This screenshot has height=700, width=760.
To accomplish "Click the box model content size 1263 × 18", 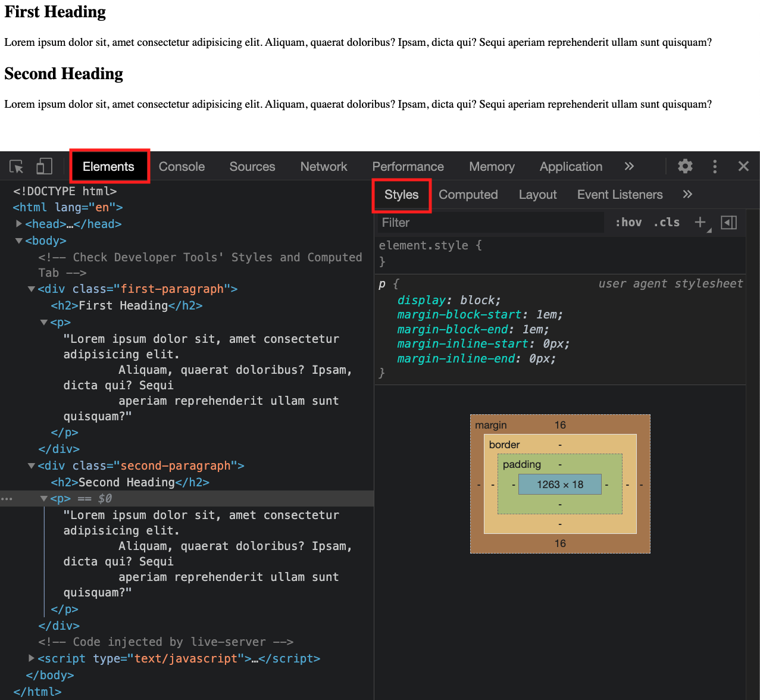I will [x=560, y=485].
